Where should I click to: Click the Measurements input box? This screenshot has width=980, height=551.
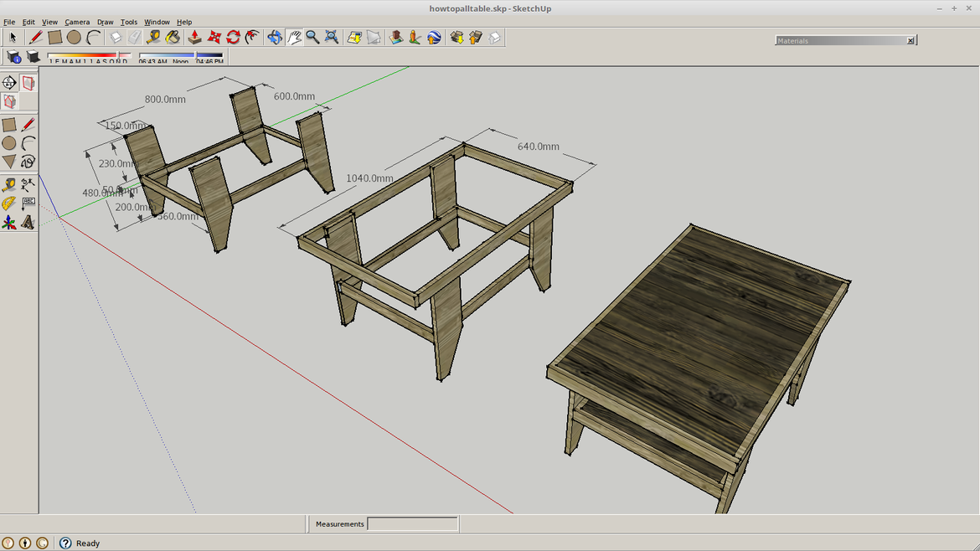[x=412, y=524]
